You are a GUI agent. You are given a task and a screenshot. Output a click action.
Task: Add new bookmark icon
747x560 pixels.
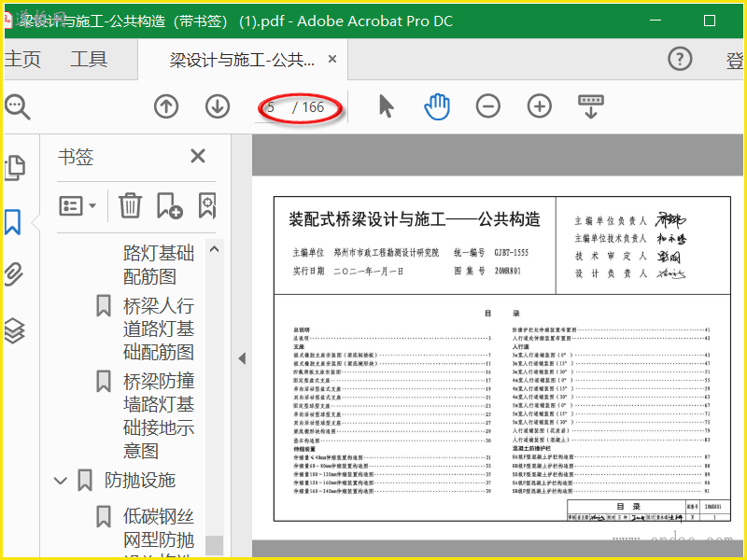point(170,205)
